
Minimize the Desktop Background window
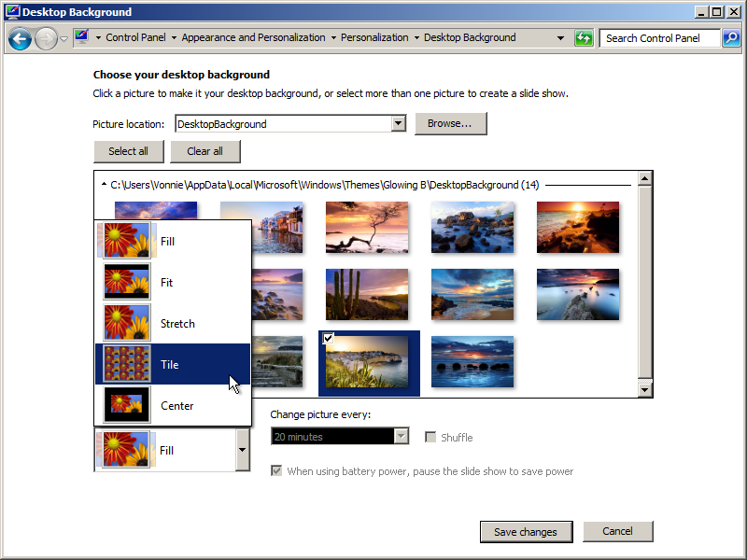tap(701, 12)
